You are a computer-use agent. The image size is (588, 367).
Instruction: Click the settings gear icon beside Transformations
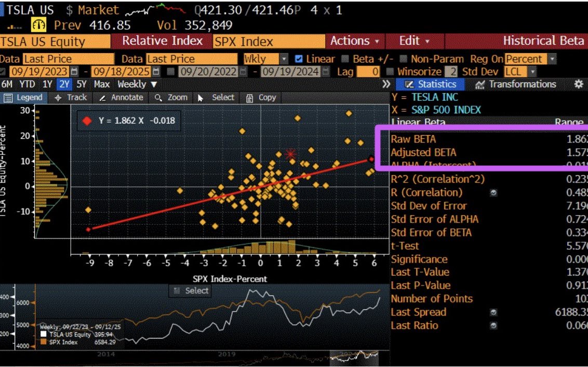pyautogui.click(x=578, y=84)
